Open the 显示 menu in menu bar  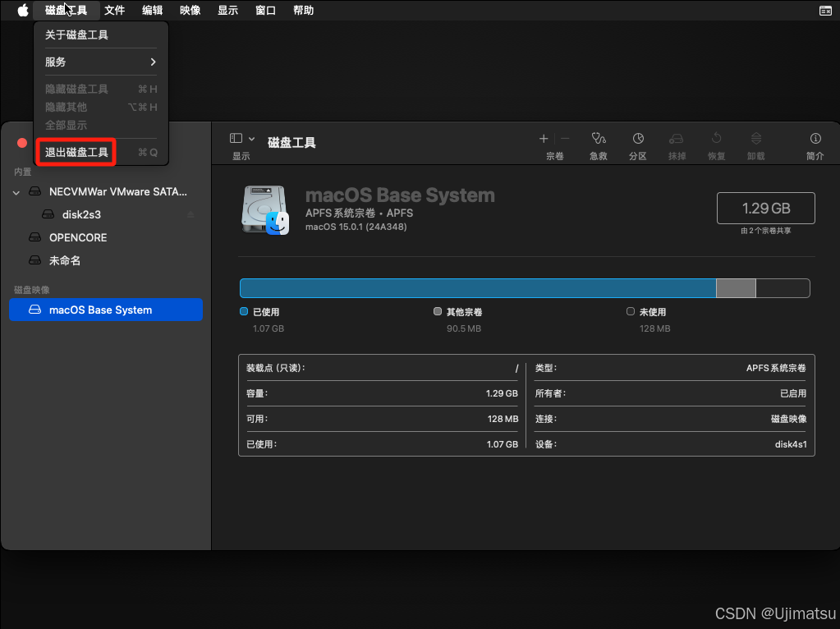point(227,10)
